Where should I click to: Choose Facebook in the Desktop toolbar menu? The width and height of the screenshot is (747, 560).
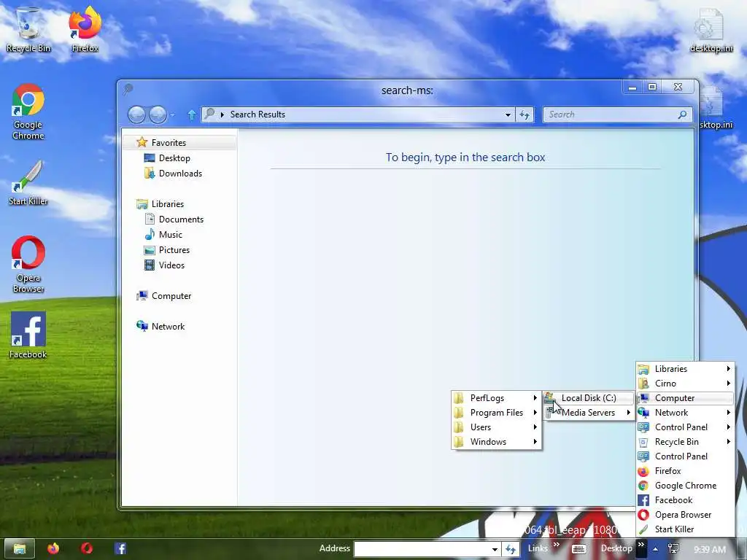coord(685,500)
